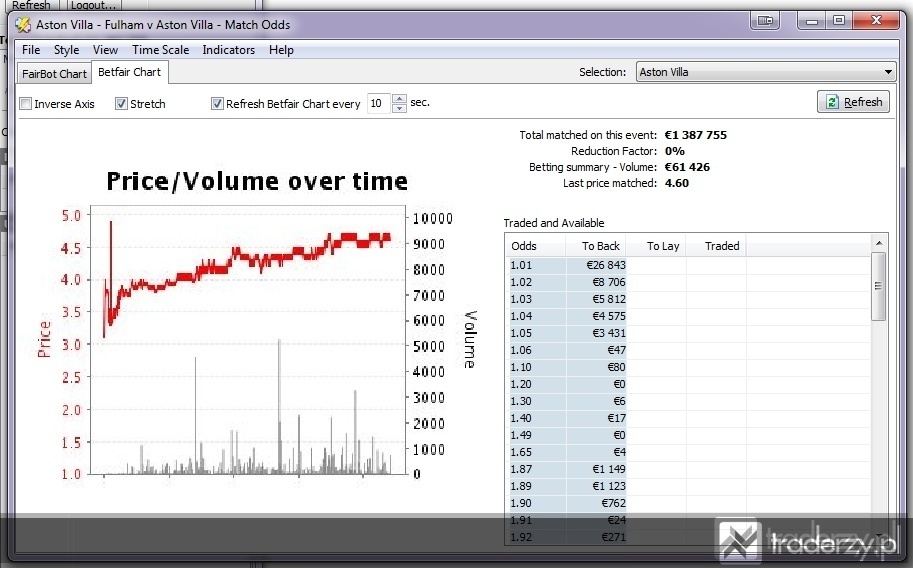The height and width of the screenshot is (568, 913).
Task: Select the odds 1.30 row
Action: click(x=688, y=401)
